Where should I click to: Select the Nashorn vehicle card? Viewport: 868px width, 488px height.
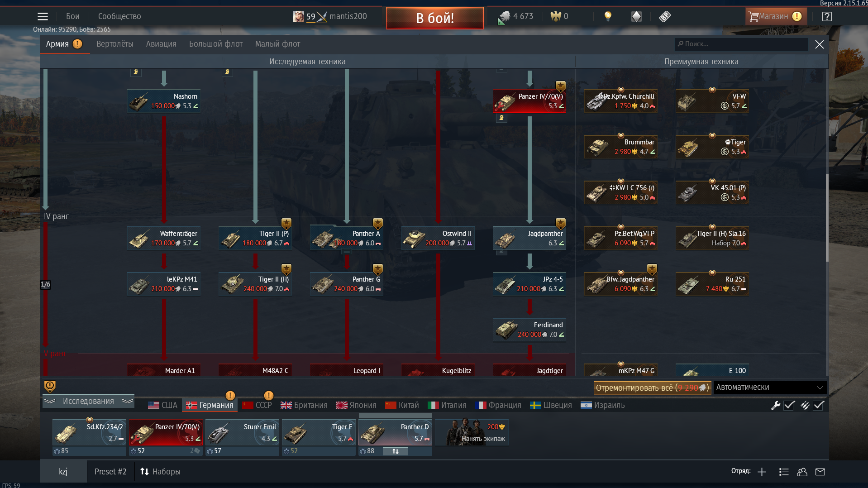(x=164, y=101)
